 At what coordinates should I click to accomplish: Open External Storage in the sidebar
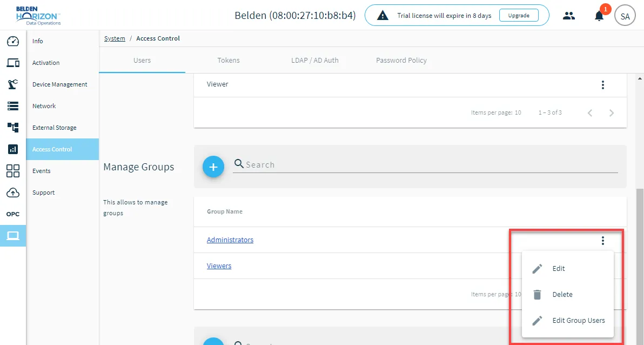click(63, 128)
